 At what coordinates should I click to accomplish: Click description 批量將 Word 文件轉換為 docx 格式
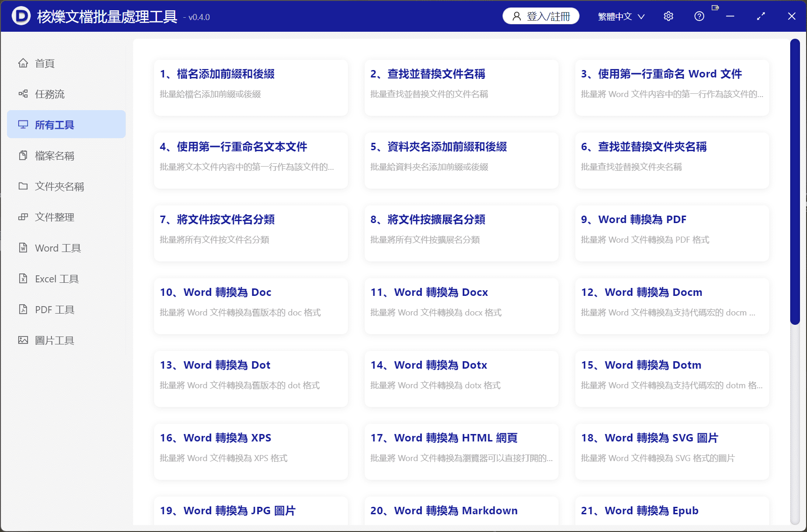click(x=436, y=313)
